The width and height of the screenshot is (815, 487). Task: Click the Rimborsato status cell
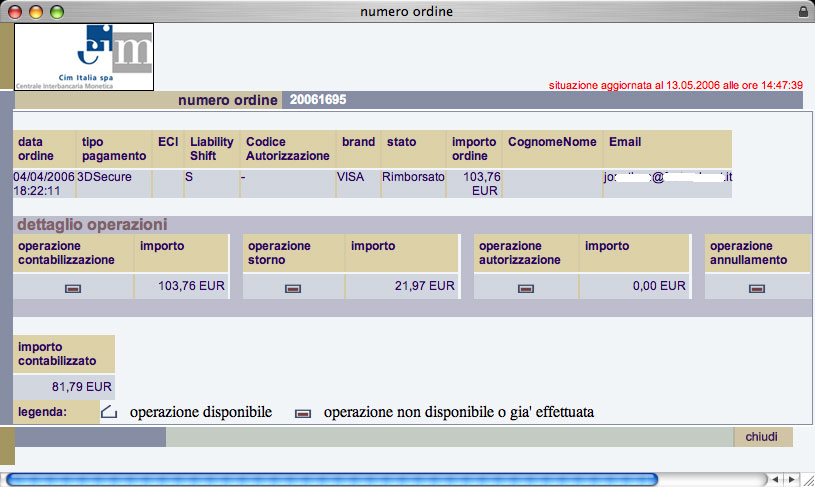[406, 177]
